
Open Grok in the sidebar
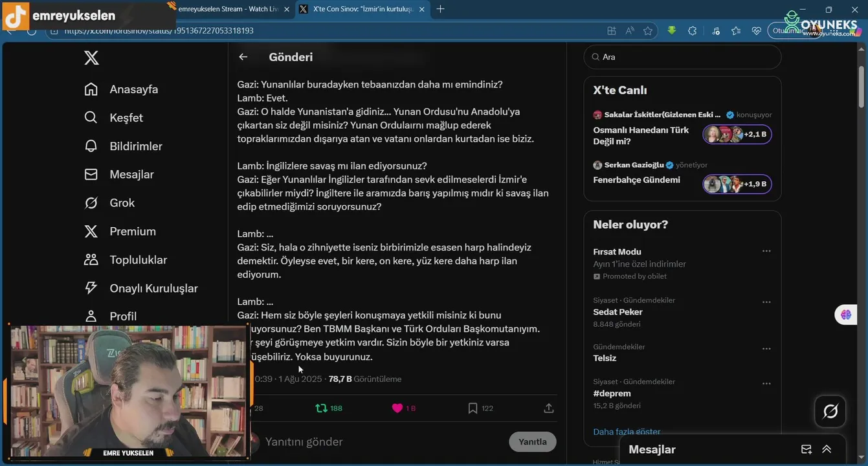109,203
